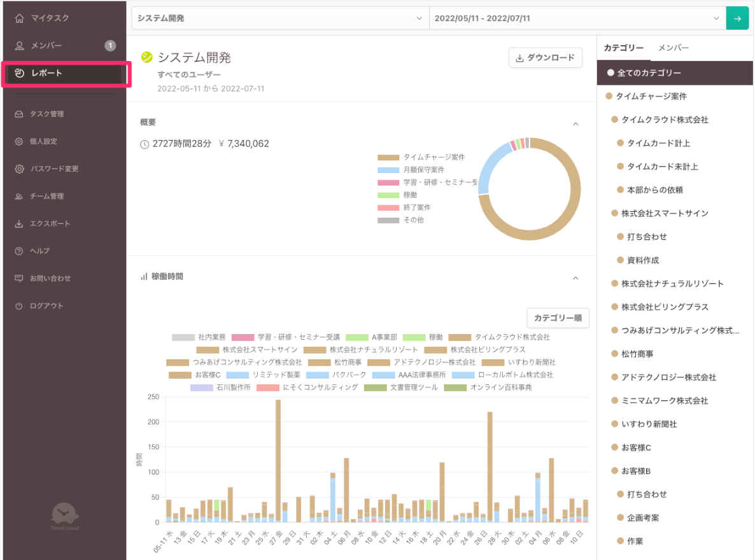Select タイムクラウド株式会社 in category tree
Image resolution: width=755 pixels, height=560 pixels.
(x=665, y=120)
